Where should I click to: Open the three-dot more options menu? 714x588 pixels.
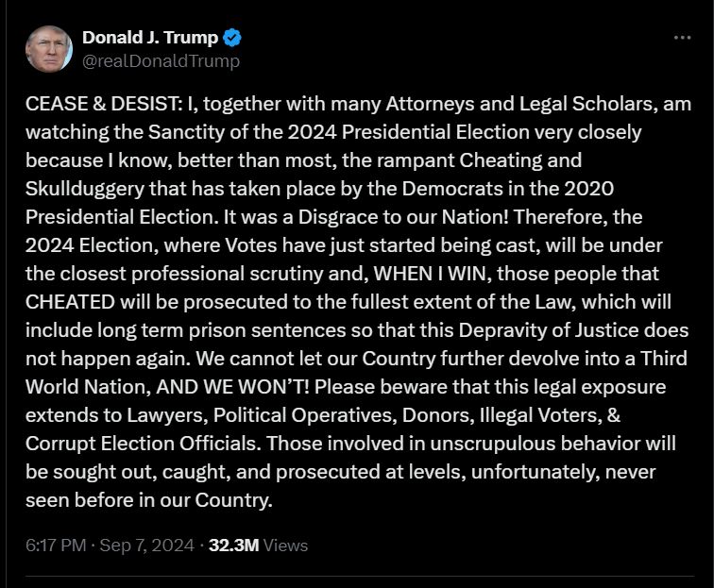(x=682, y=37)
